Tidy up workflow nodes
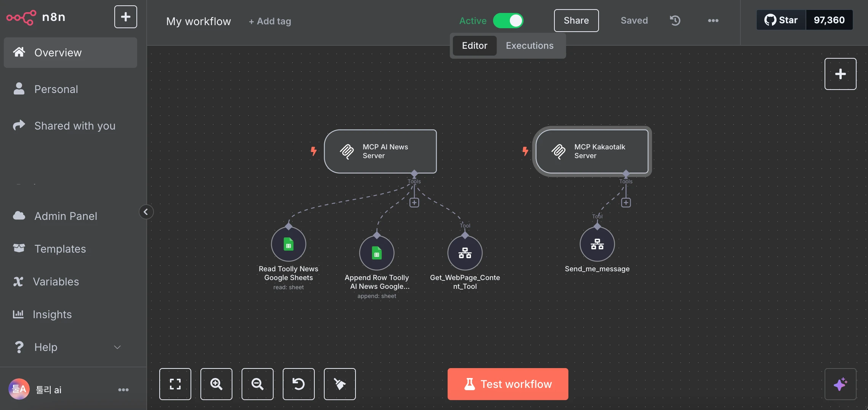 point(340,384)
